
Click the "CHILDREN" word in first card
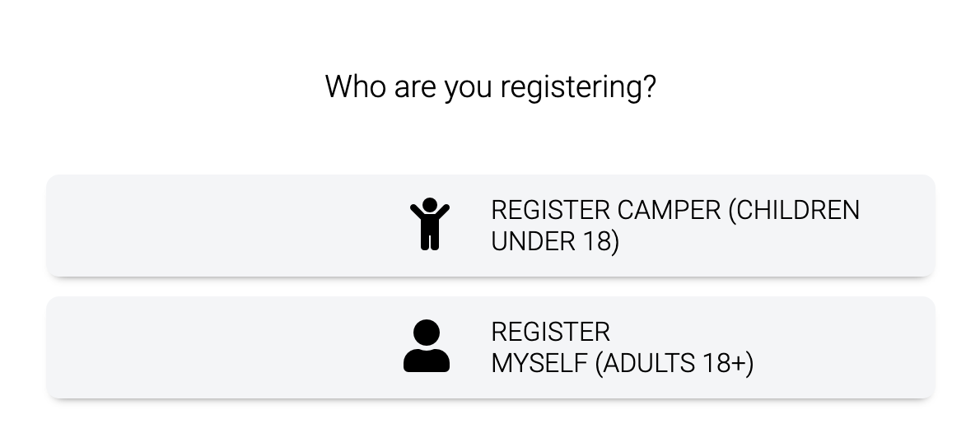tap(795, 211)
